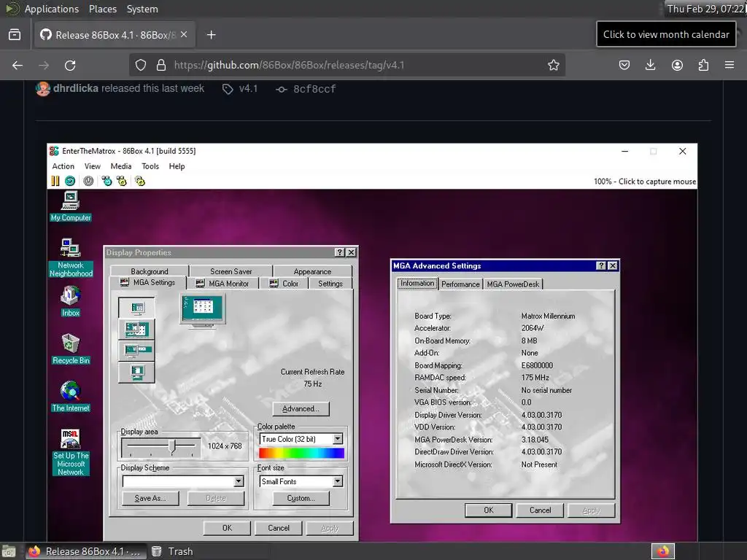Viewport: 747px width, 560px height.
Task: Click the monitor preview thumbnail
Action: click(203, 311)
